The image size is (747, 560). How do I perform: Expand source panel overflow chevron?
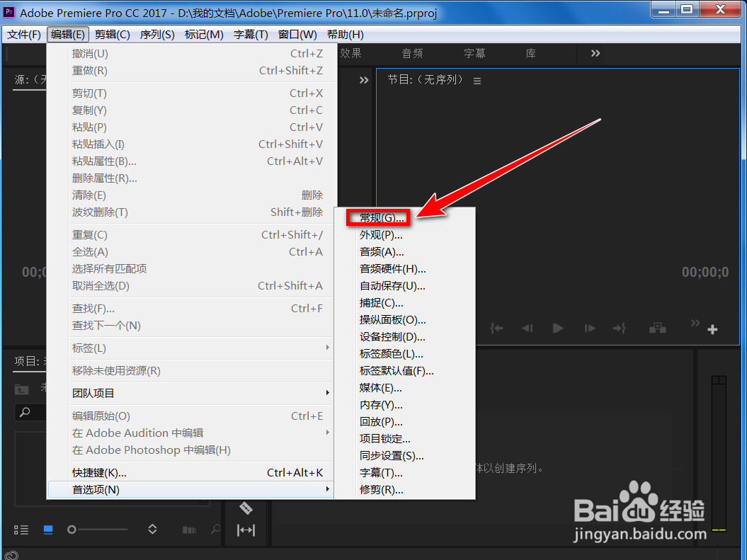pos(364,80)
